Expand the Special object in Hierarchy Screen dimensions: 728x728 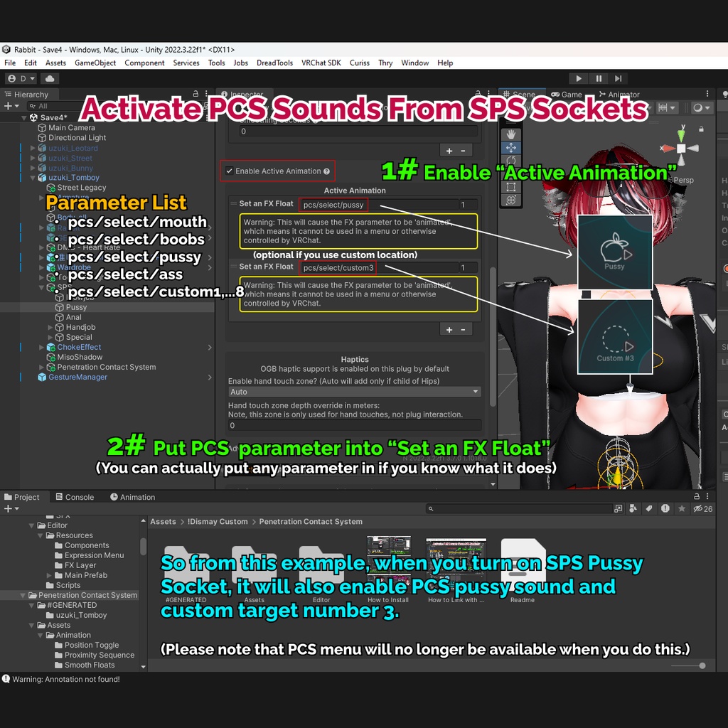pyautogui.click(x=50, y=337)
